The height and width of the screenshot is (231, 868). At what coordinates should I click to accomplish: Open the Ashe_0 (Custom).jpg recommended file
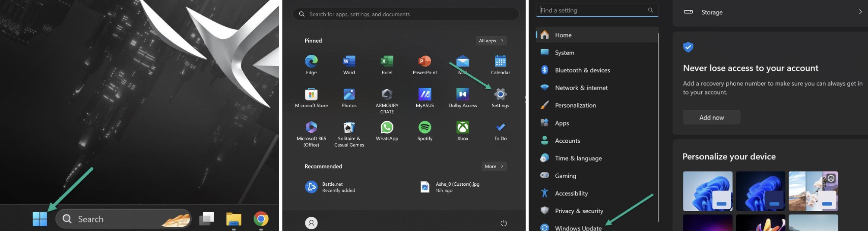[450, 187]
